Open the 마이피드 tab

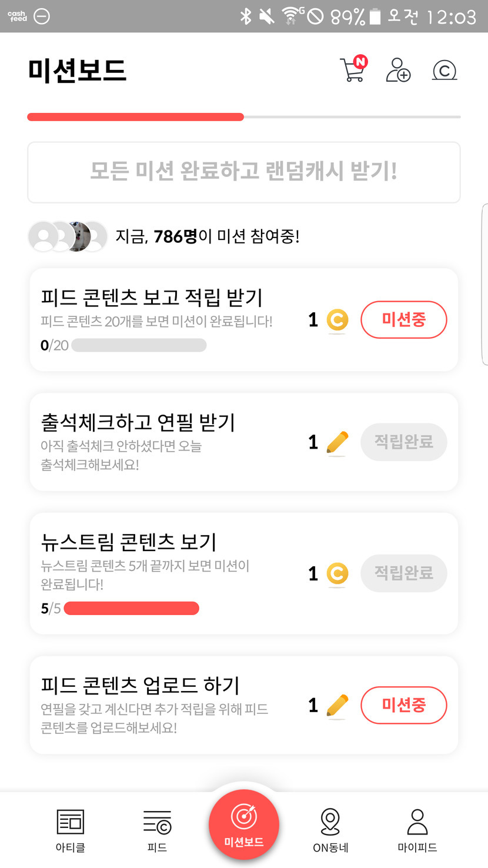coord(417,829)
